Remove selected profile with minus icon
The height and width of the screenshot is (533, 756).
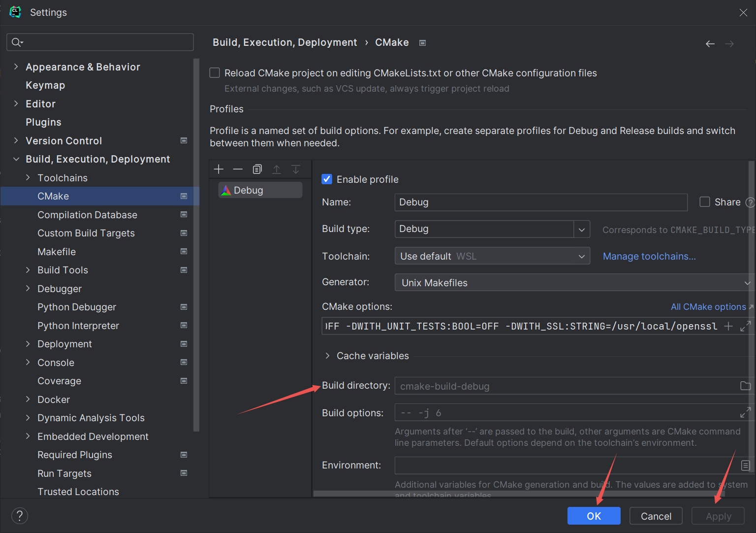[x=238, y=169]
